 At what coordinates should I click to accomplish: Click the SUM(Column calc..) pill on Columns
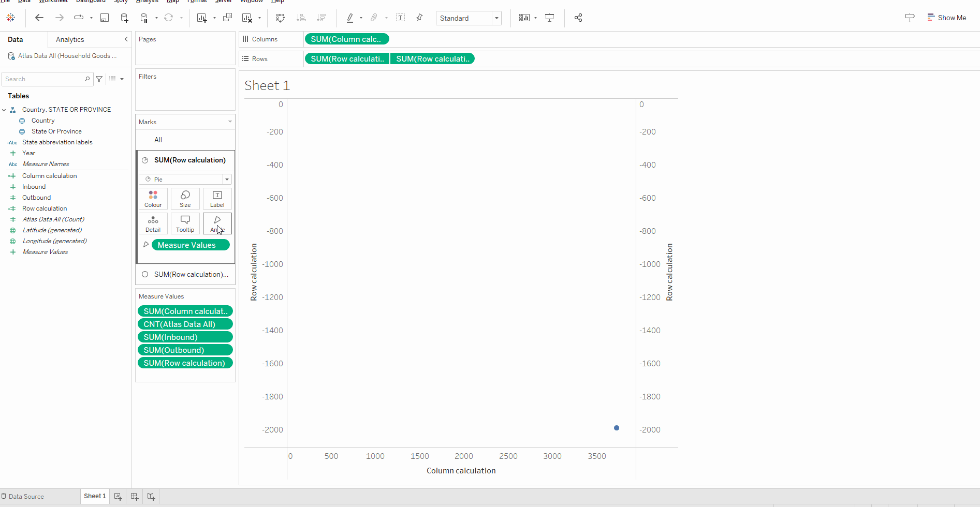click(x=347, y=39)
